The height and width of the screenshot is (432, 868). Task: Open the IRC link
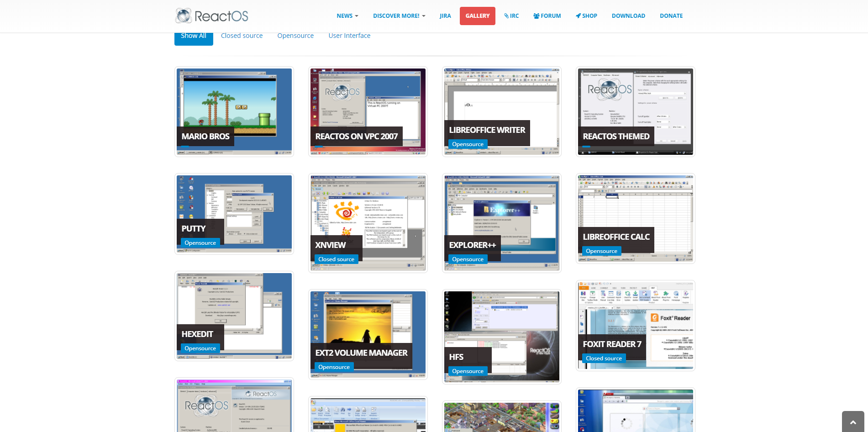coord(511,16)
